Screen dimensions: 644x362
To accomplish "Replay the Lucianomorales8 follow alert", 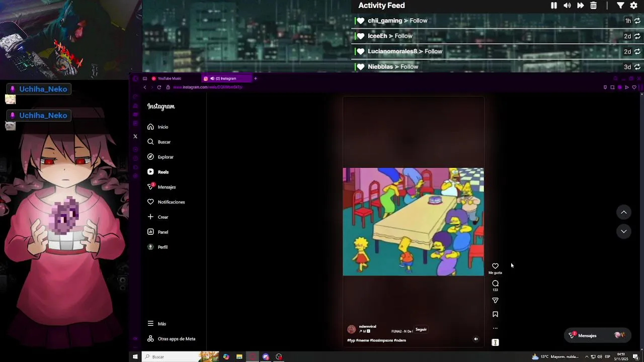I will (637, 51).
